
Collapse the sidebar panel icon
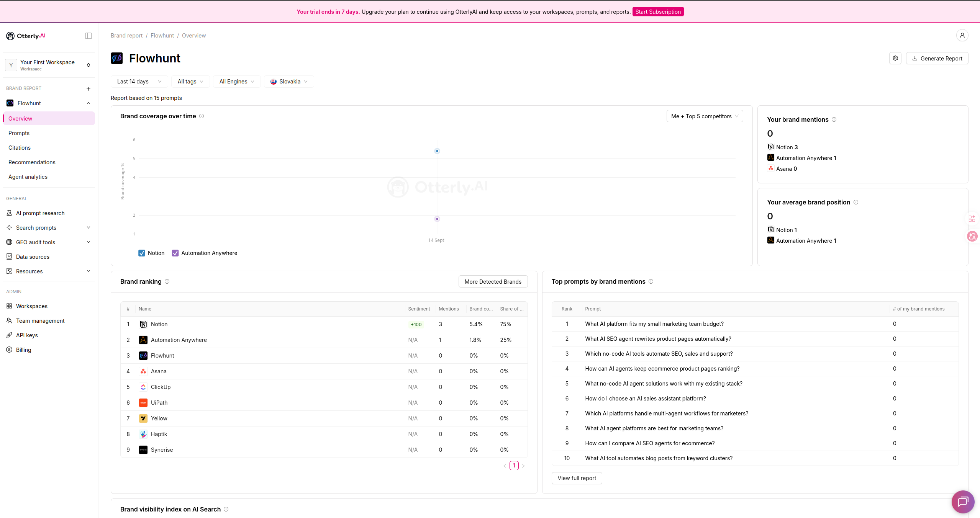coord(88,36)
